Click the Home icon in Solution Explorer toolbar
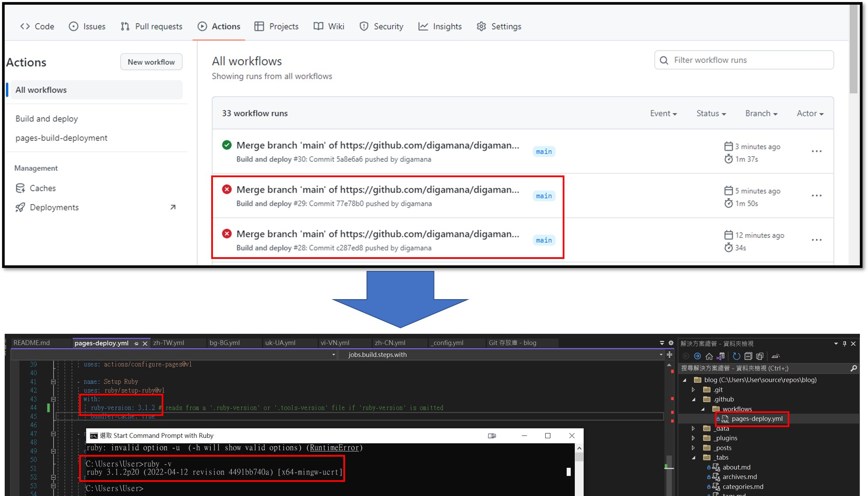868x496 pixels. [x=709, y=356]
